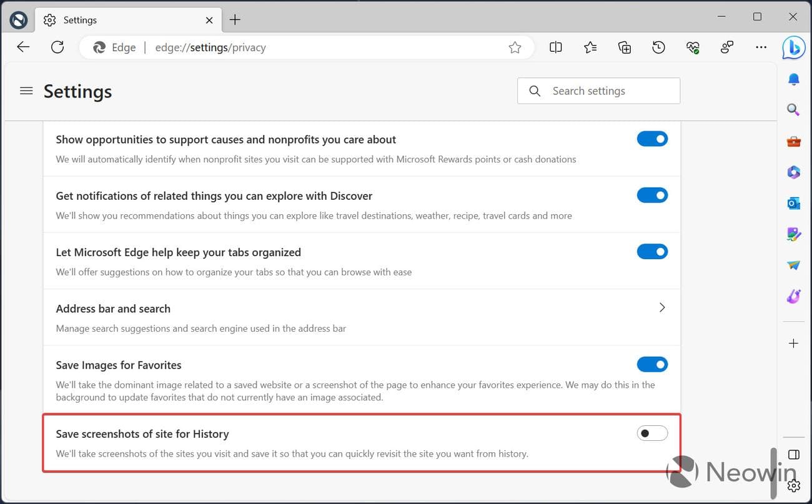Screen dimensions: 812x504
Task: Disable 'Save screenshots of site for History'
Action: 652,433
